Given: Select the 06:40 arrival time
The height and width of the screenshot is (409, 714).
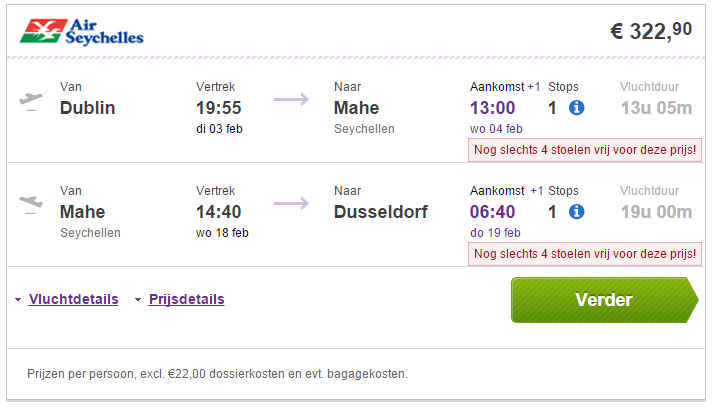Looking at the screenshot, I should tap(492, 212).
